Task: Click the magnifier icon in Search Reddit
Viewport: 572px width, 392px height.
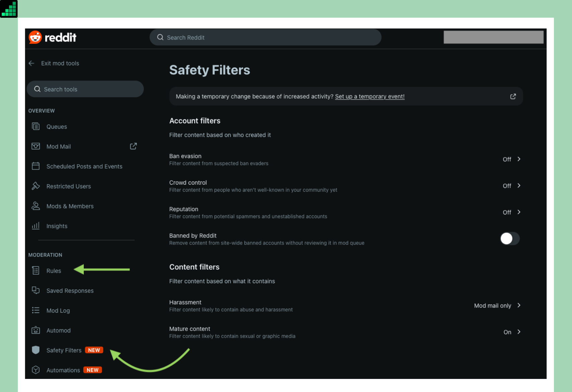Action: click(160, 37)
